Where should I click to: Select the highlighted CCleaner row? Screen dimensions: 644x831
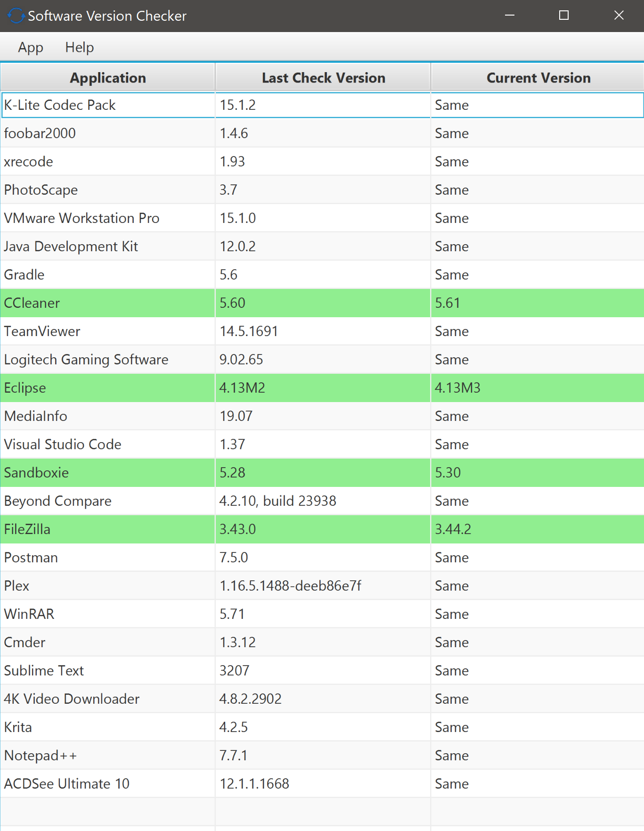tap(322, 303)
